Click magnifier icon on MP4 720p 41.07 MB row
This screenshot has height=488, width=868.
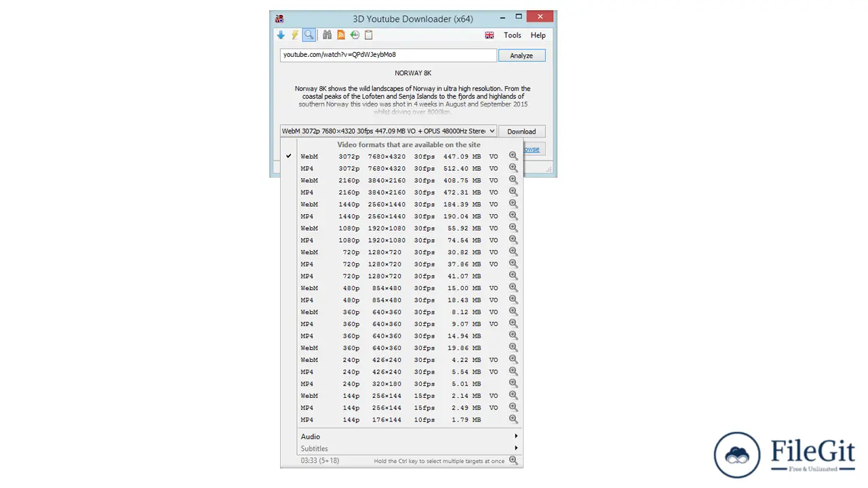pyautogui.click(x=513, y=276)
